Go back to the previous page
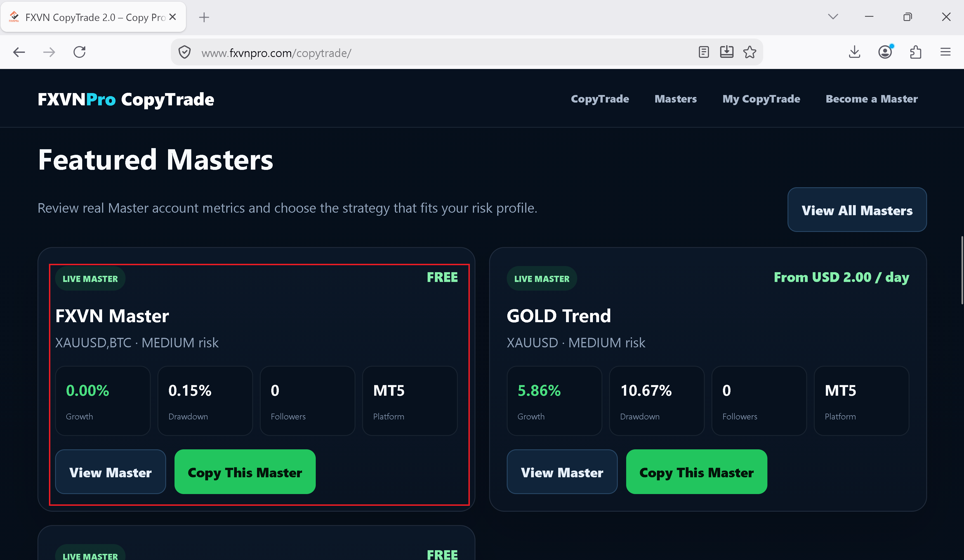 point(19,52)
